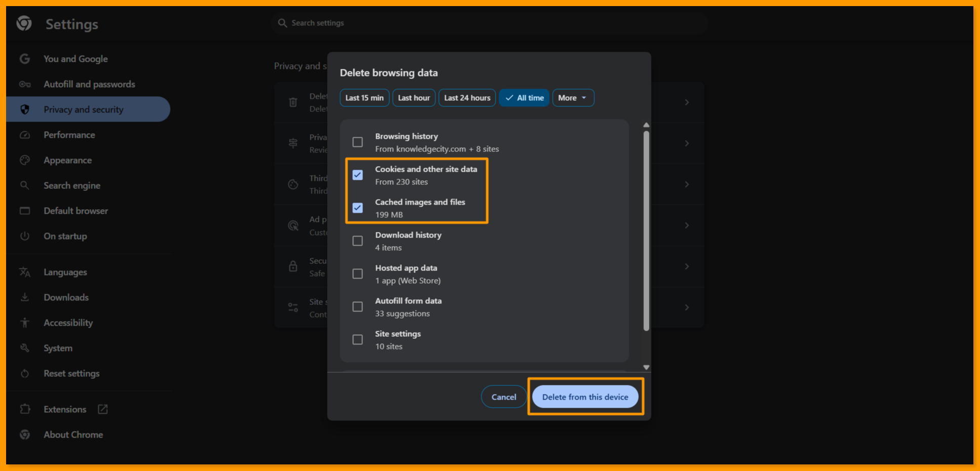980x471 pixels.
Task: Click the dialog scrollbar up arrow
Action: 646,125
